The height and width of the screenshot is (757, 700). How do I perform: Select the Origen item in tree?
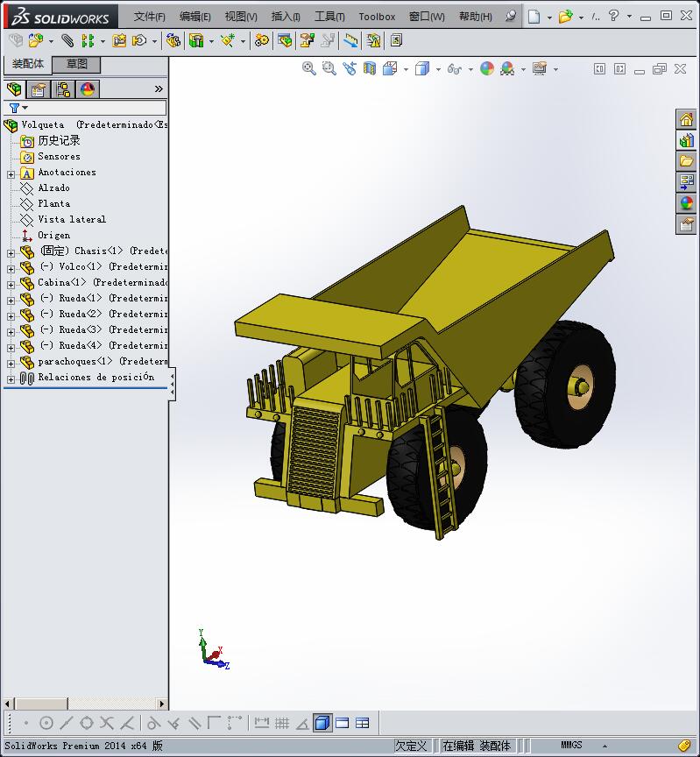point(54,235)
